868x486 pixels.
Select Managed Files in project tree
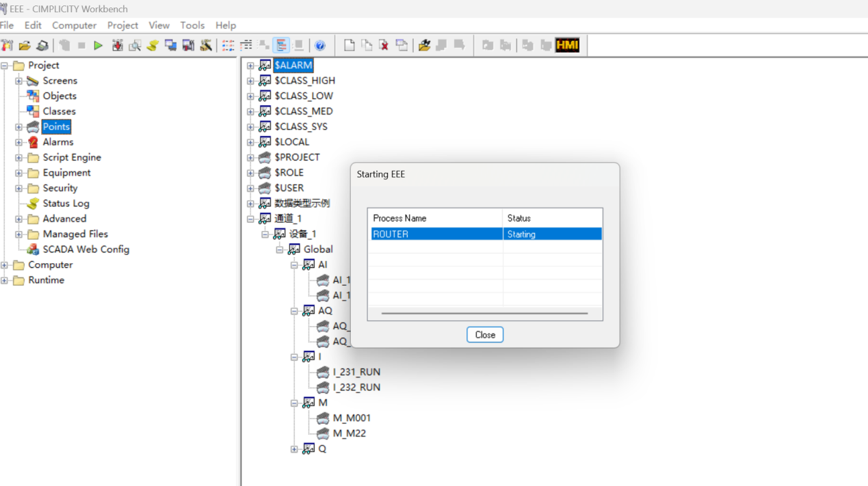tap(75, 234)
